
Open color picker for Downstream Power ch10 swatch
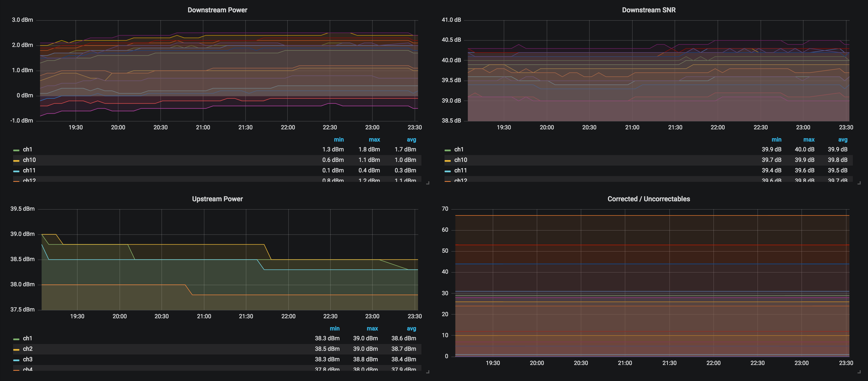click(x=16, y=161)
